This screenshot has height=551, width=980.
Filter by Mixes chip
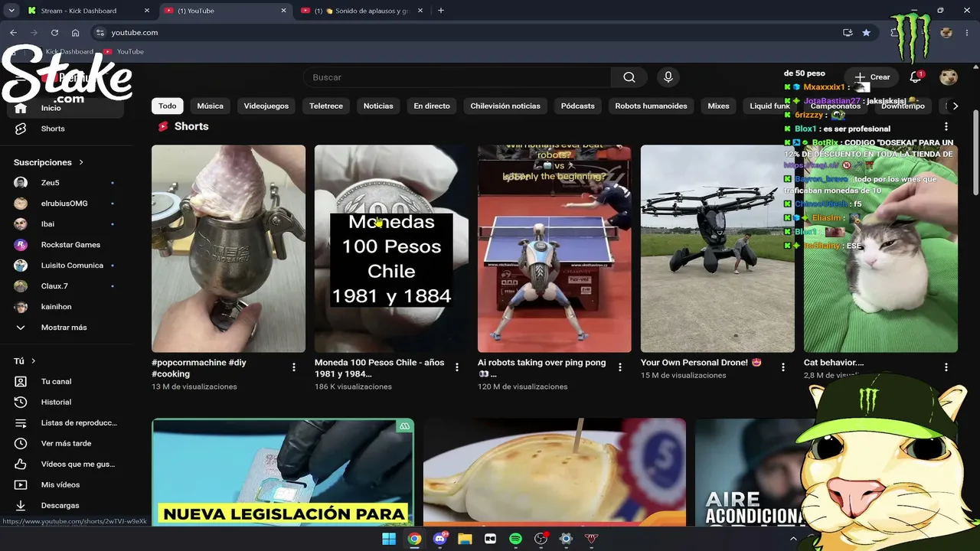pos(718,106)
